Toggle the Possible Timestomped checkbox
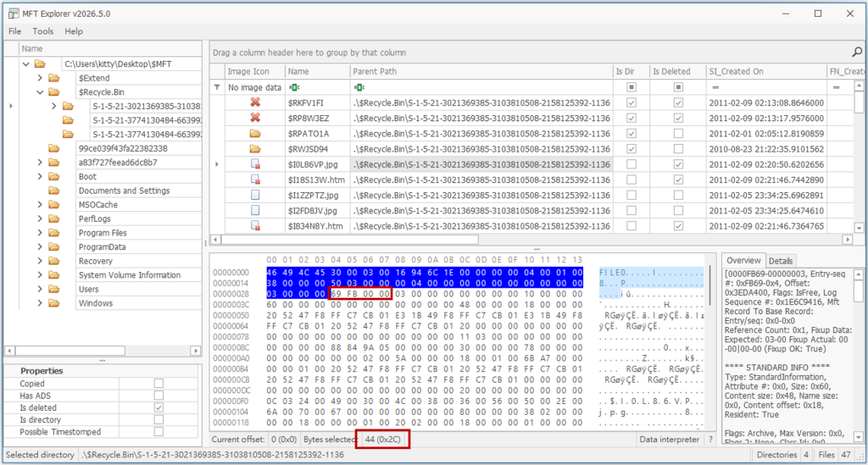Screen dimensions: 868x465 [159, 431]
